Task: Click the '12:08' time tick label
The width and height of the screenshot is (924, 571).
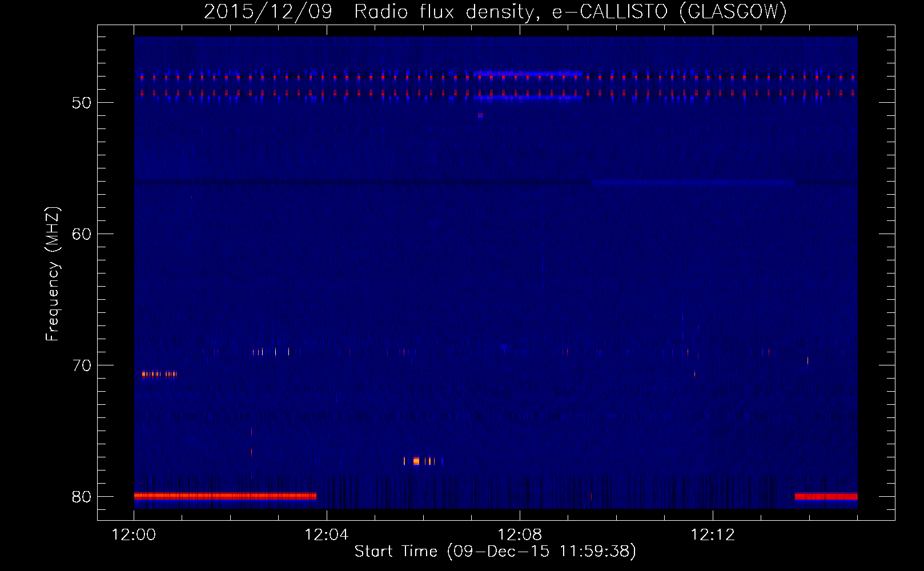Action: click(520, 535)
